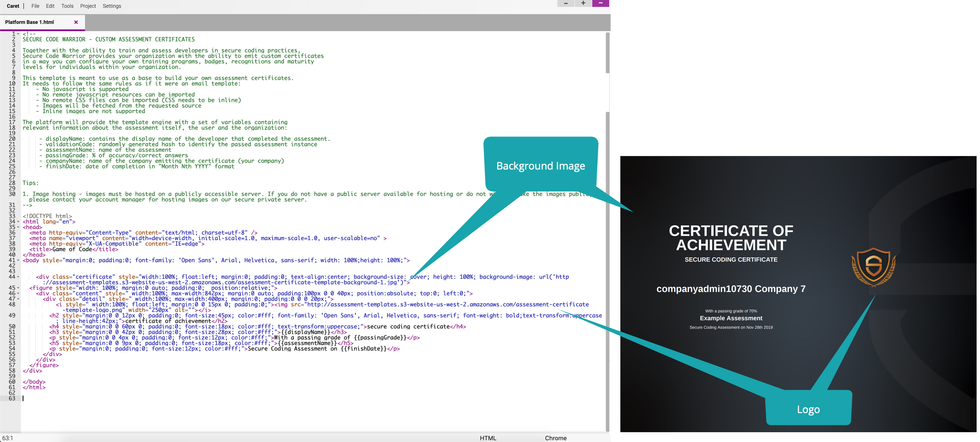The width and height of the screenshot is (980, 442).
Task: Open the Edit menu
Action: pos(50,6)
